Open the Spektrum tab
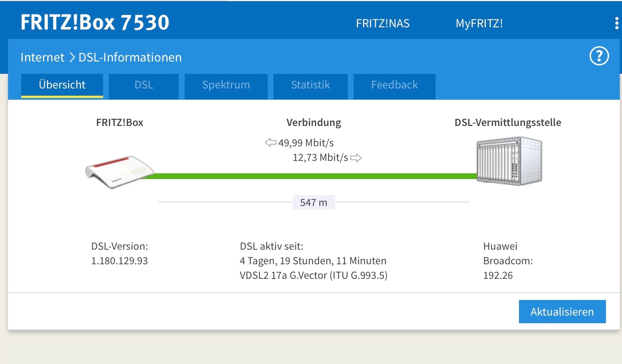 click(226, 85)
